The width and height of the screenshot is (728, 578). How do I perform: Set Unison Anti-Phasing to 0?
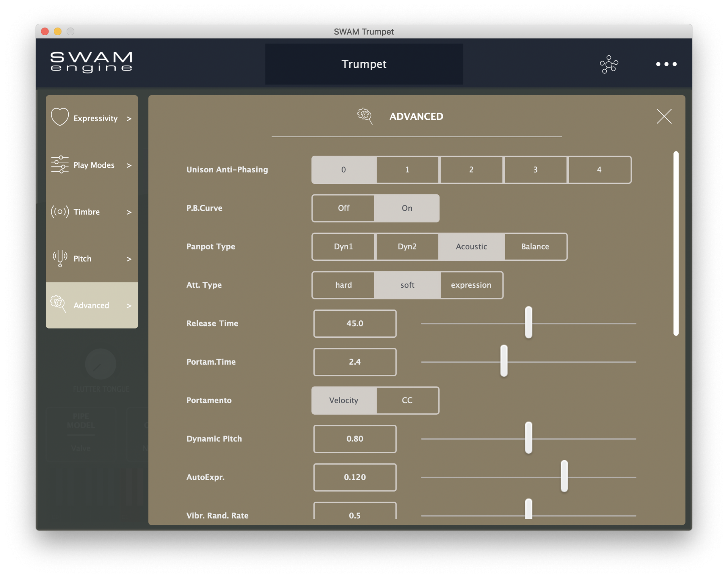(x=344, y=169)
